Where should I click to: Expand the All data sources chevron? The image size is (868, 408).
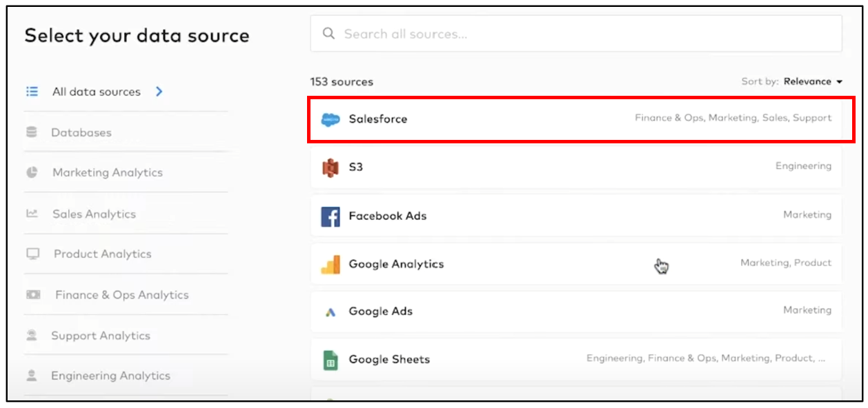(x=159, y=92)
